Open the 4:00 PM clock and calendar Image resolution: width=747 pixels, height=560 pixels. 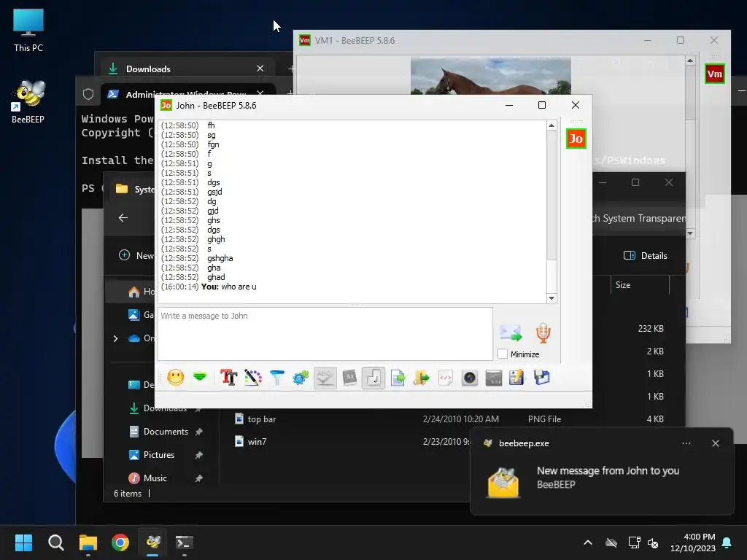coord(693,542)
